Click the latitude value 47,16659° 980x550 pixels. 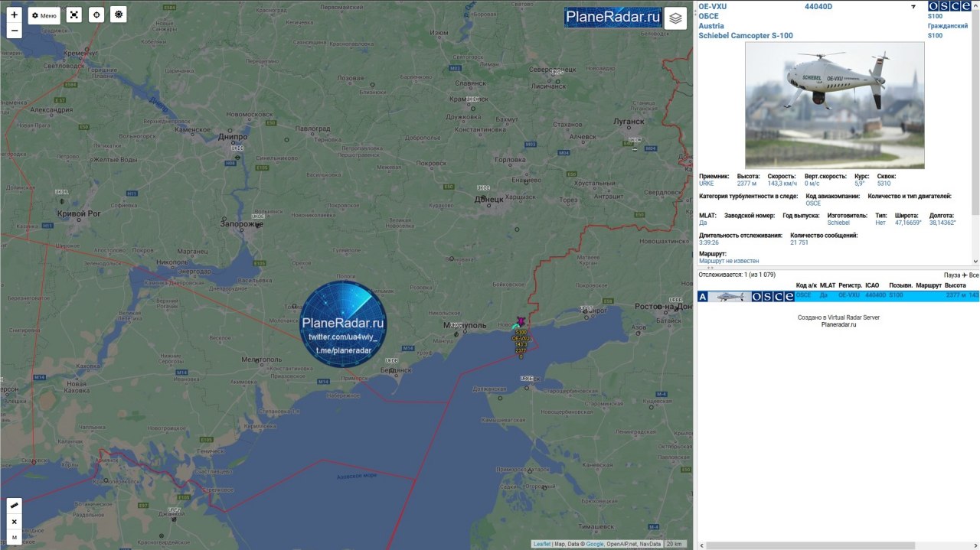pos(908,223)
